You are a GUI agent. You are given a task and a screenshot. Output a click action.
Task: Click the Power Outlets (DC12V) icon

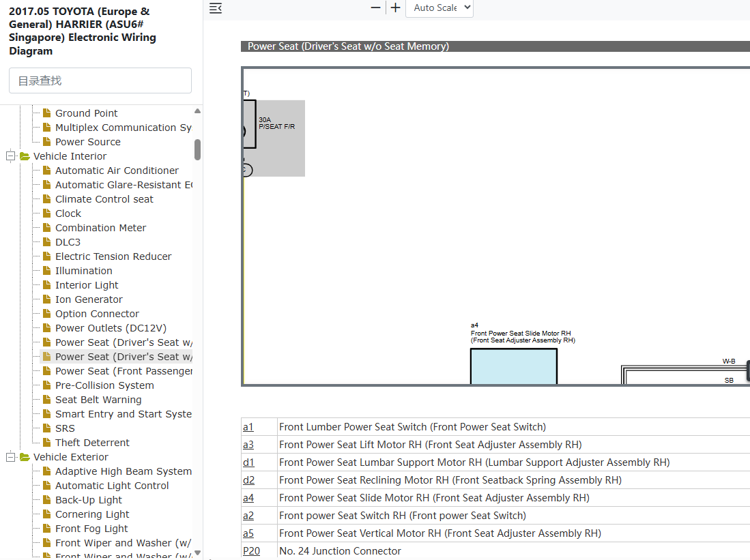(47, 328)
